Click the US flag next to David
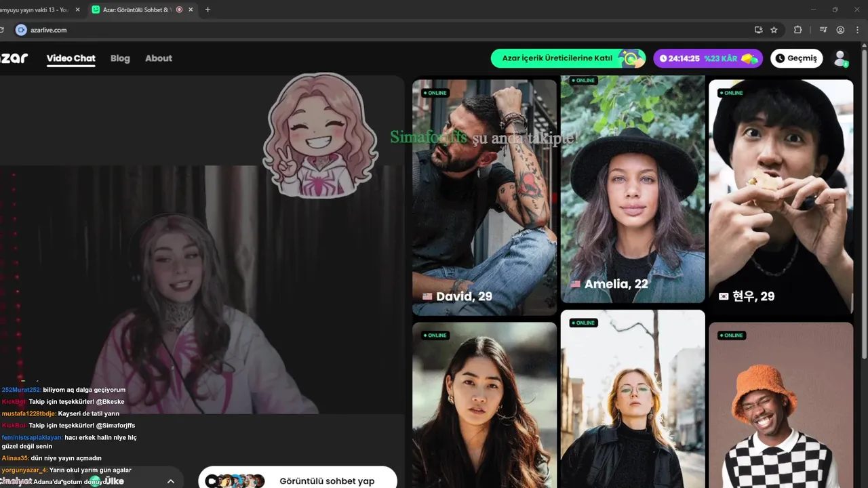The image size is (868, 488). 427,297
